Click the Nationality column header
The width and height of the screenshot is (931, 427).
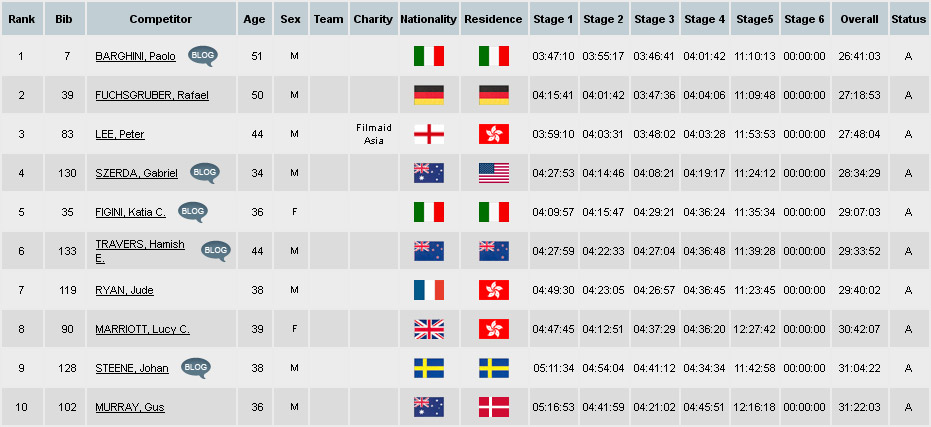428,19
